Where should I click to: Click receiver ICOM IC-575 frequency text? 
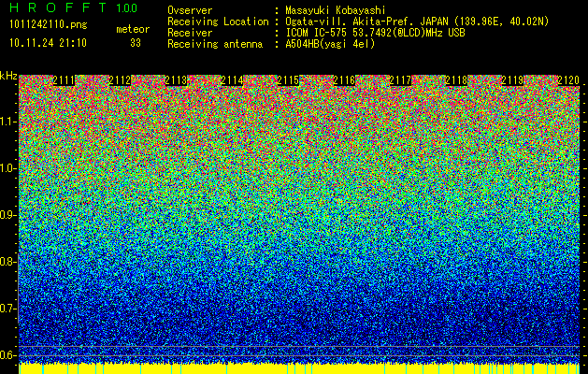(x=375, y=33)
